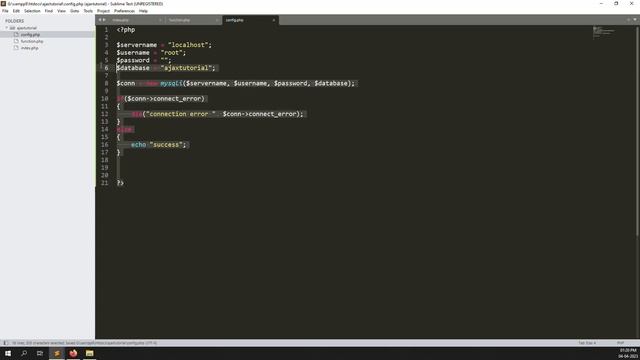Open the Preferences menu

pos(124,11)
